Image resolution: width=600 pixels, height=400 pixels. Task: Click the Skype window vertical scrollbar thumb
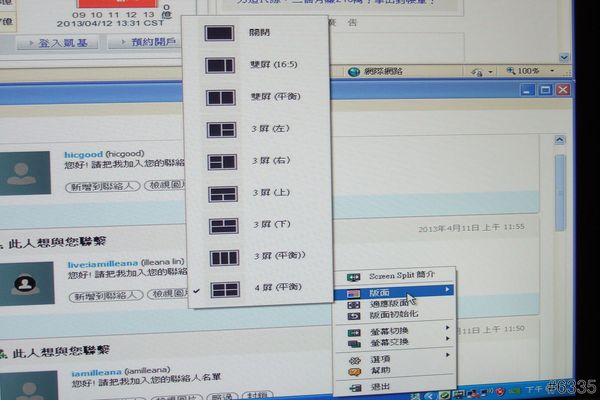(560, 193)
